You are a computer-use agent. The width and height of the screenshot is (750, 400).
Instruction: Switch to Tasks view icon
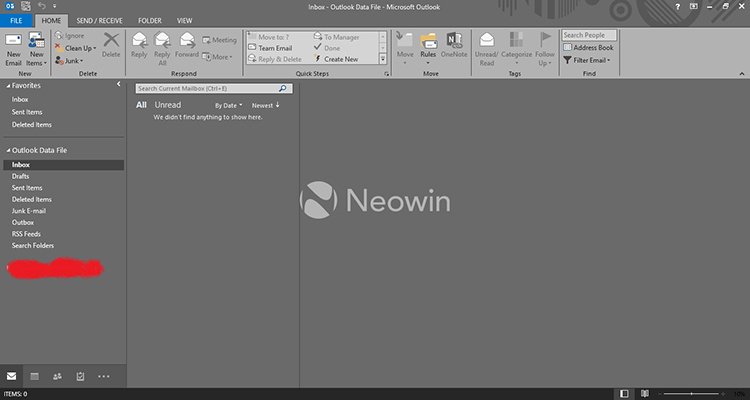coord(80,377)
